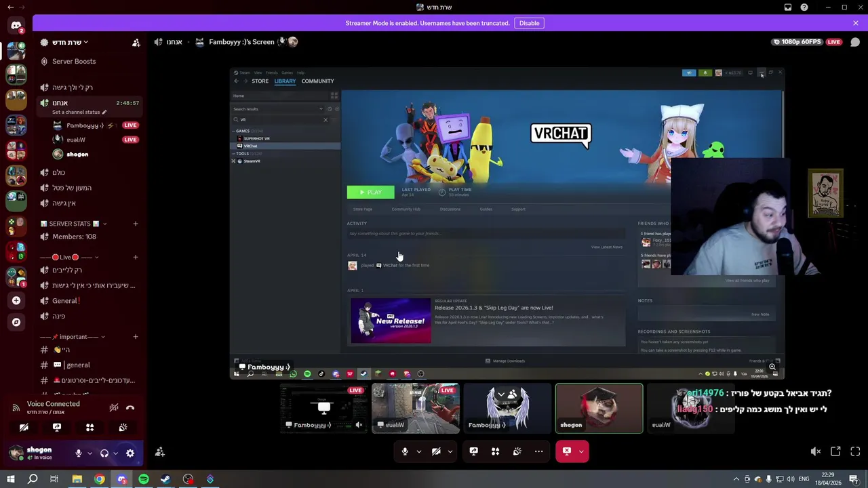Open soundboard from voice panel
Screen dimensions: 868x488
123,428
